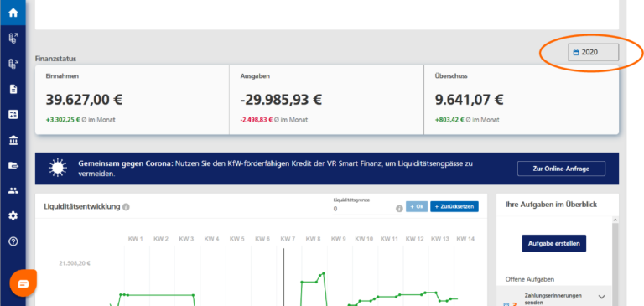This screenshot has width=644, height=306.
Task: Click the Zurücksetzen button
Action: 454,206
